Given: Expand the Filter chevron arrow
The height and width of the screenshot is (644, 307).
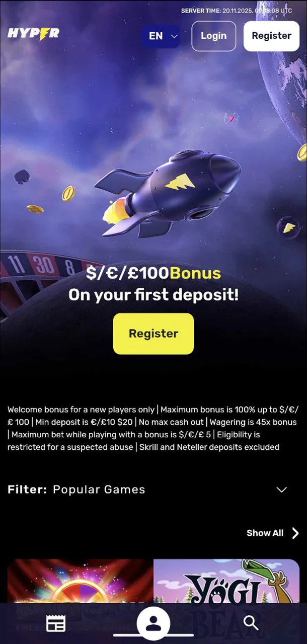Looking at the screenshot, I should 282,490.
